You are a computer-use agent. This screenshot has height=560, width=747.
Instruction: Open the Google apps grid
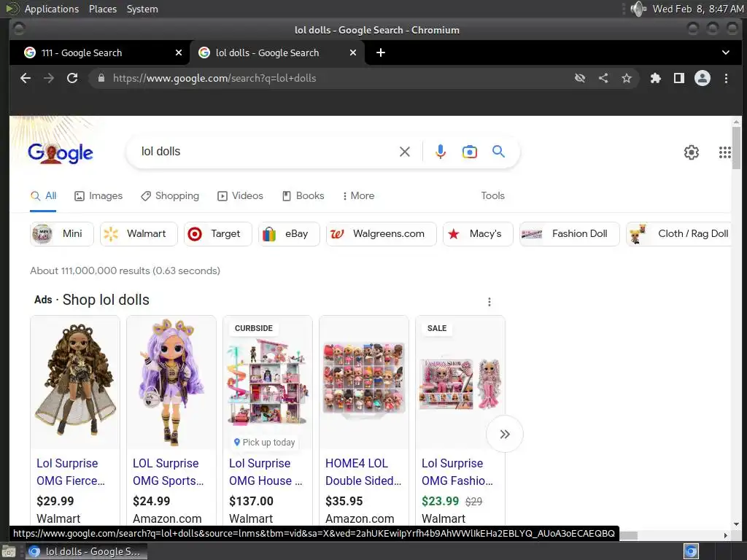tap(724, 152)
